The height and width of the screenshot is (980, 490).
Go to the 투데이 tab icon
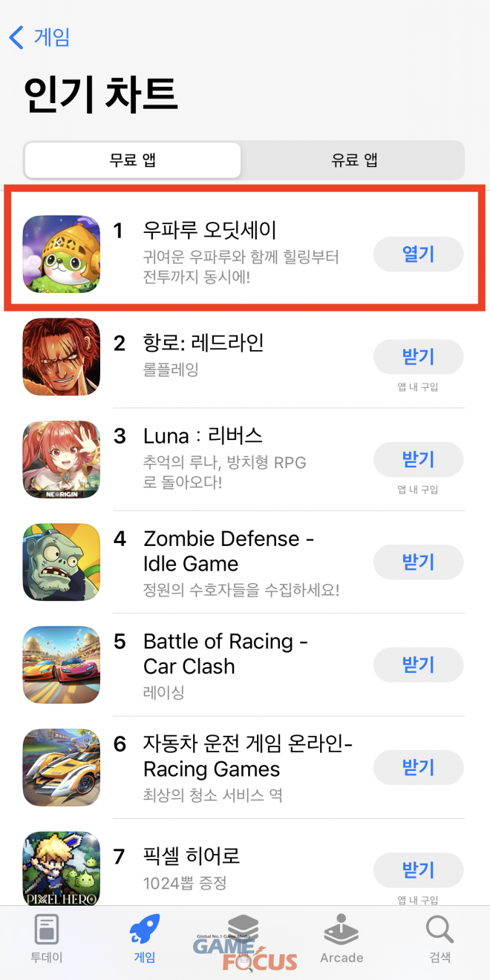47,930
